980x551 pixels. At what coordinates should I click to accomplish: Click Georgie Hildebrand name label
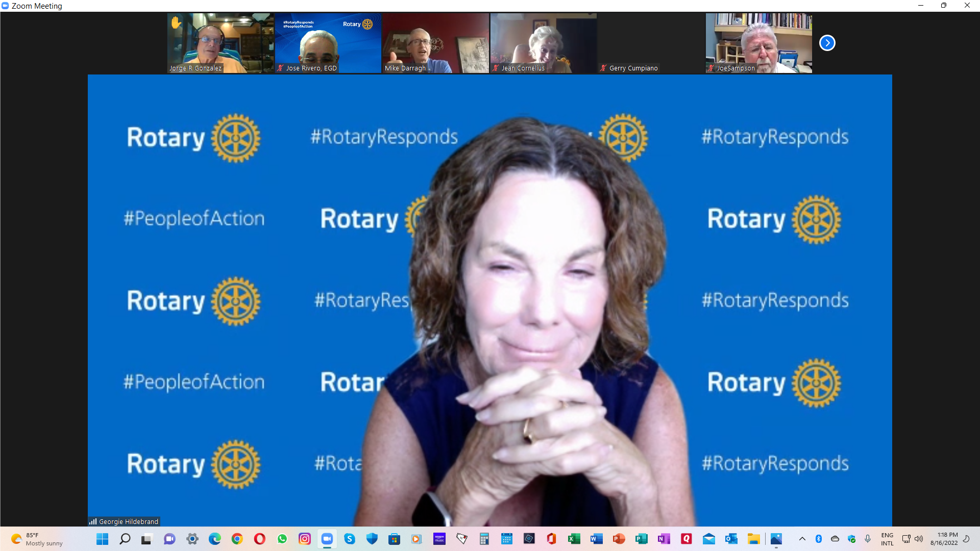tap(128, 521)
